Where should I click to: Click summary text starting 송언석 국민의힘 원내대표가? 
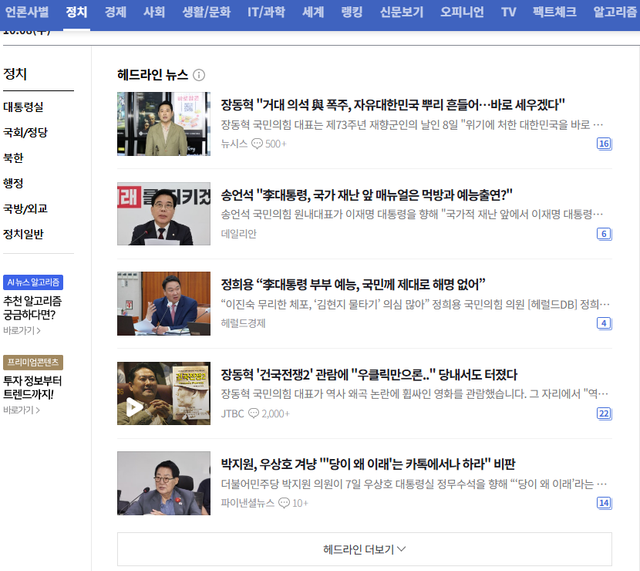coord(412,214)
